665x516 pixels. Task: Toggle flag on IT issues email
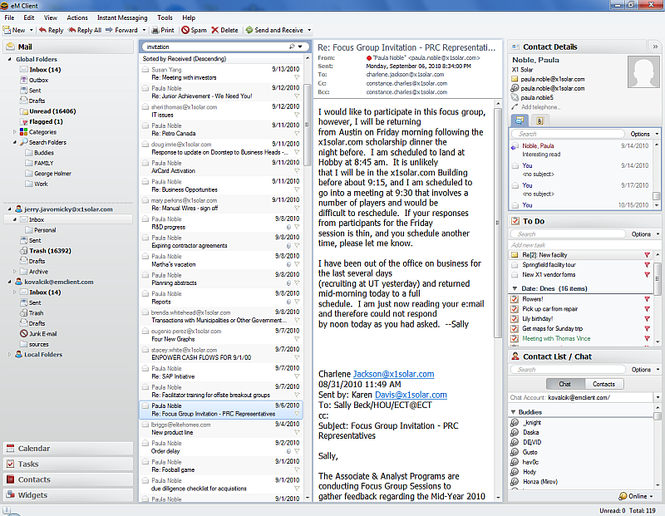[x=296, y=115]
